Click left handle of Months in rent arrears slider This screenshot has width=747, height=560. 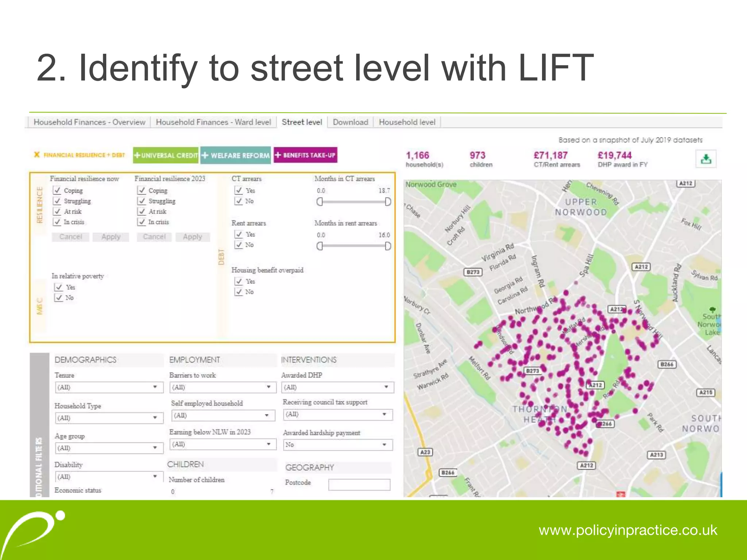320,246
